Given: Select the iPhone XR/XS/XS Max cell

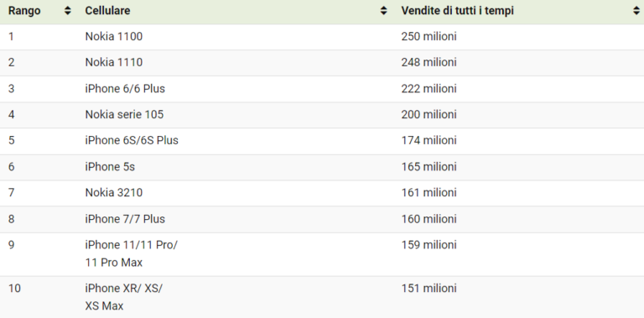Looking at the screenshot, I should [123, 297].
